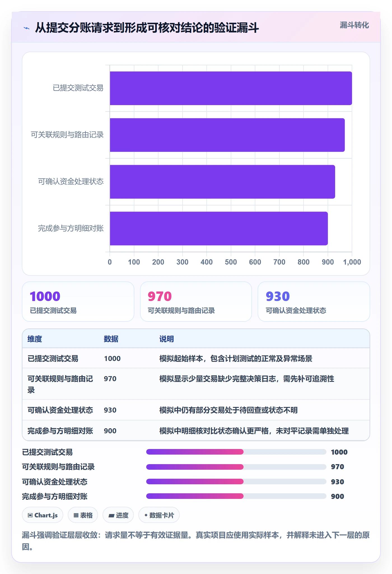Click the 可确认资金处理状态 progress bar
The image size is (392, 574).
coord(236,482)
